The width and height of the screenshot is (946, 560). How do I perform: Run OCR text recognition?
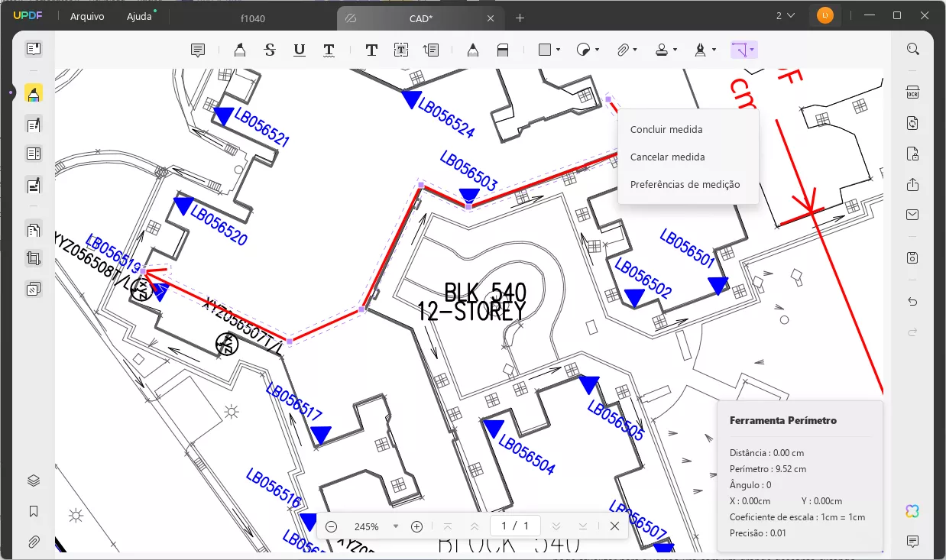912,92
